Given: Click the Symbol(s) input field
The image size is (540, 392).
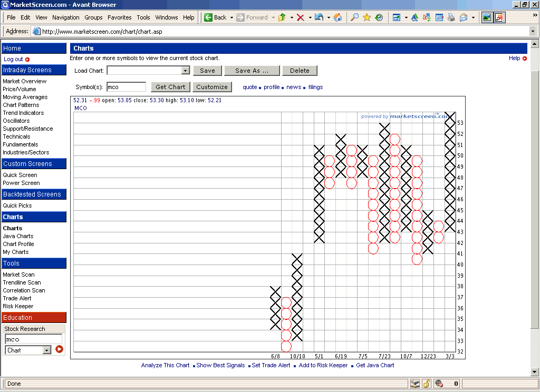Looking at the screenshot, I should [x=126, y=87].
